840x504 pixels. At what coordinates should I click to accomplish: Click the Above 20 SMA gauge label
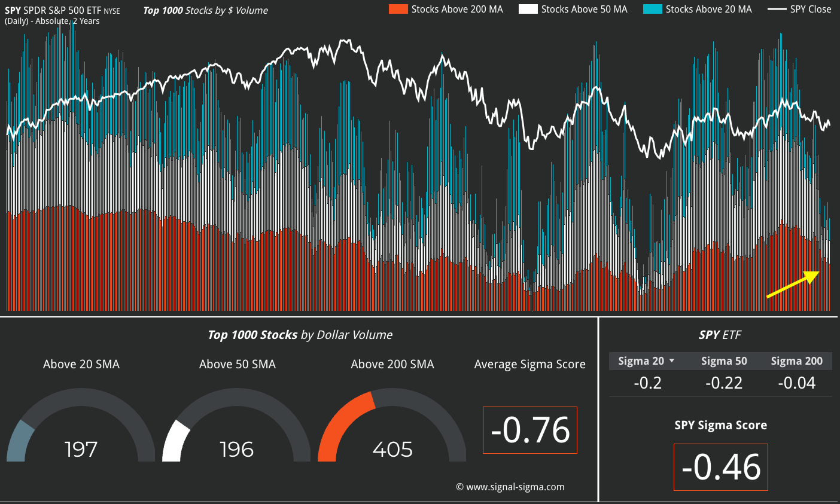coord(81,364)
